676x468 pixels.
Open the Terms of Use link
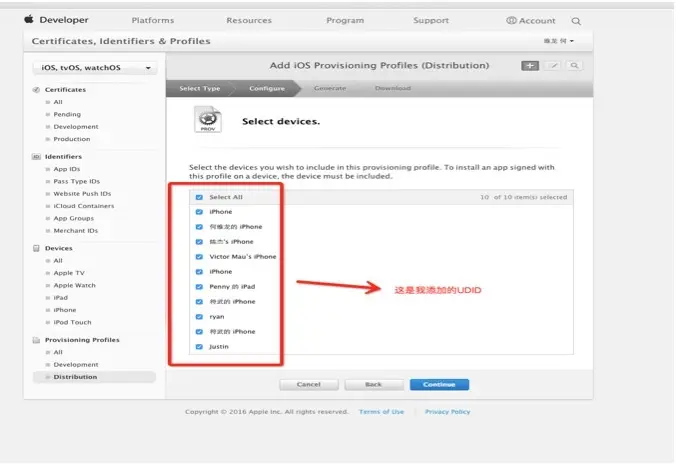tap(382, 412)
